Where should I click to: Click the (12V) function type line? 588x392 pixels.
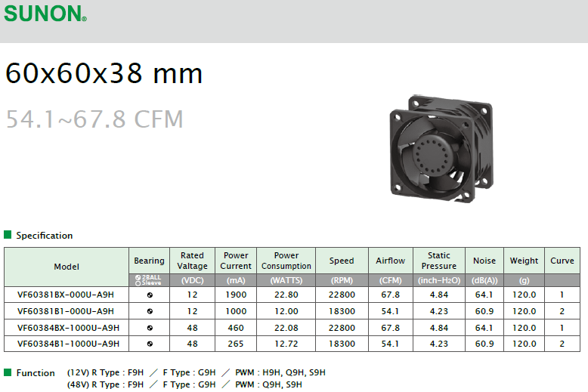click(196, 372)
